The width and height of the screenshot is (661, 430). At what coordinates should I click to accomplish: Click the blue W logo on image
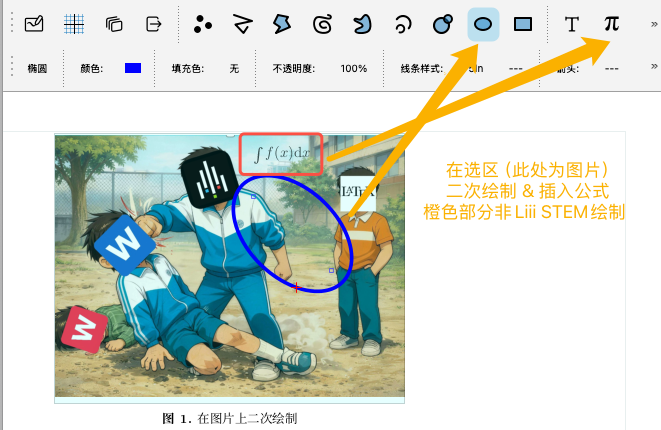[125, 245]
